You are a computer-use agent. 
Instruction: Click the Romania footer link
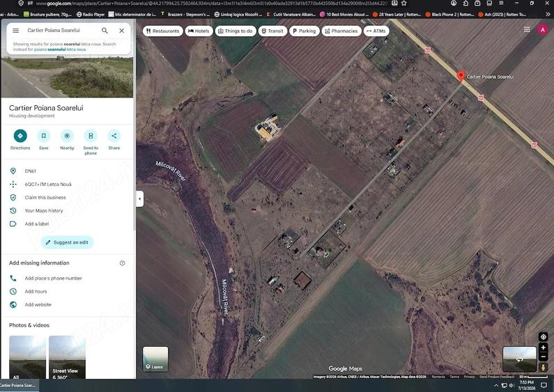click(x=438, y=377)
